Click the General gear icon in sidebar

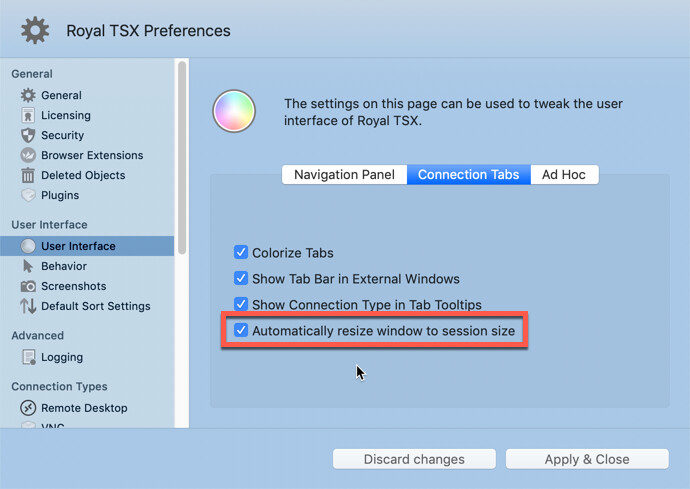coord(28,95)
